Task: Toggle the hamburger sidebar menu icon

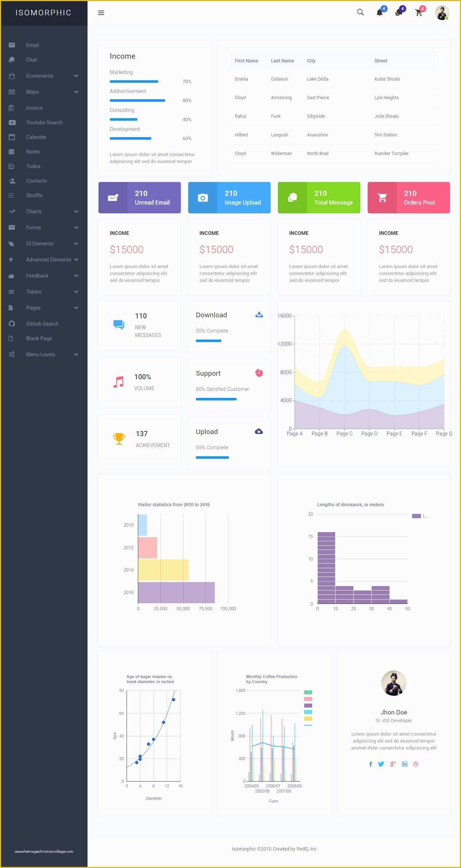Action: point(101,13)
